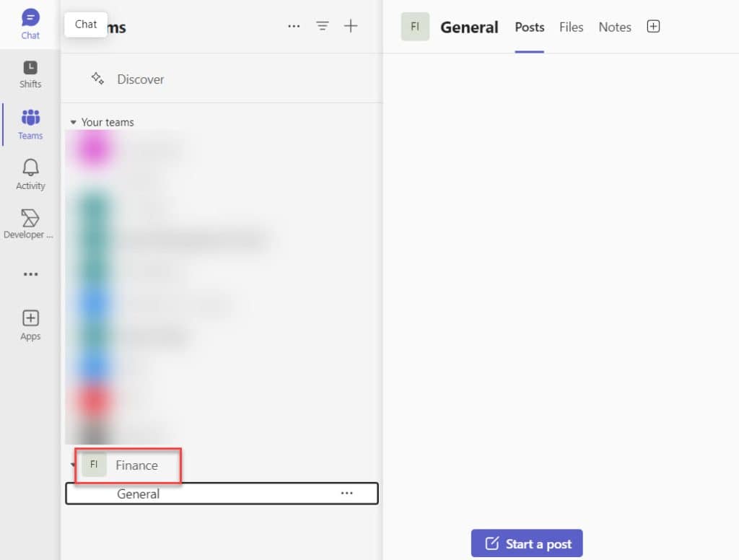
Task: Click the FI avatar in channel header
Action: [415, 27]
